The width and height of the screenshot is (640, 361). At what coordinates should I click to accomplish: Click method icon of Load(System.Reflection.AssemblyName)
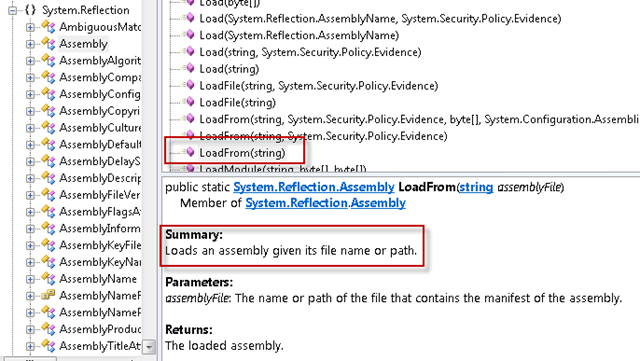point(189,34)
